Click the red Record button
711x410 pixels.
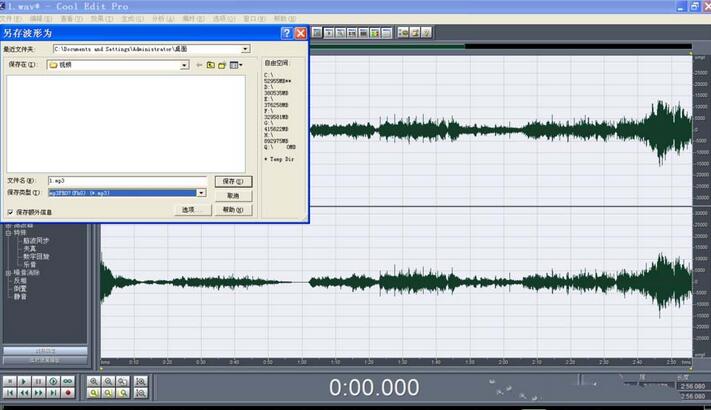68,393
